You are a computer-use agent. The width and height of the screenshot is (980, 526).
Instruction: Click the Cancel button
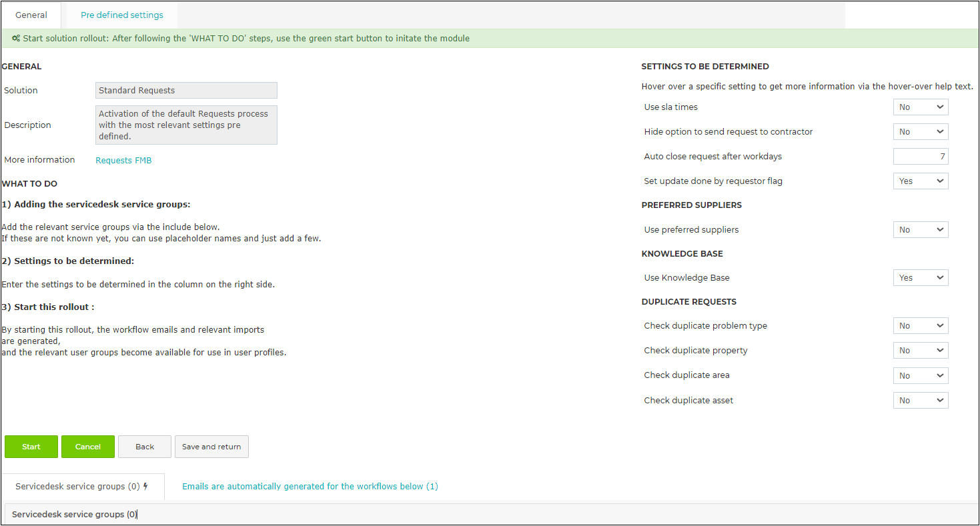(x=88, y=447)
